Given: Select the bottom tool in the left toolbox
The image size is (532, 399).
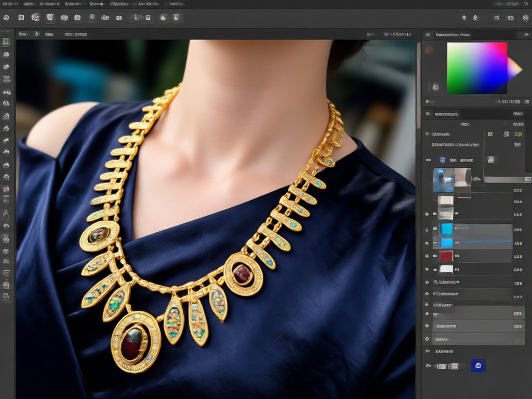Looking at the screenshot, I should pos(6,296).
